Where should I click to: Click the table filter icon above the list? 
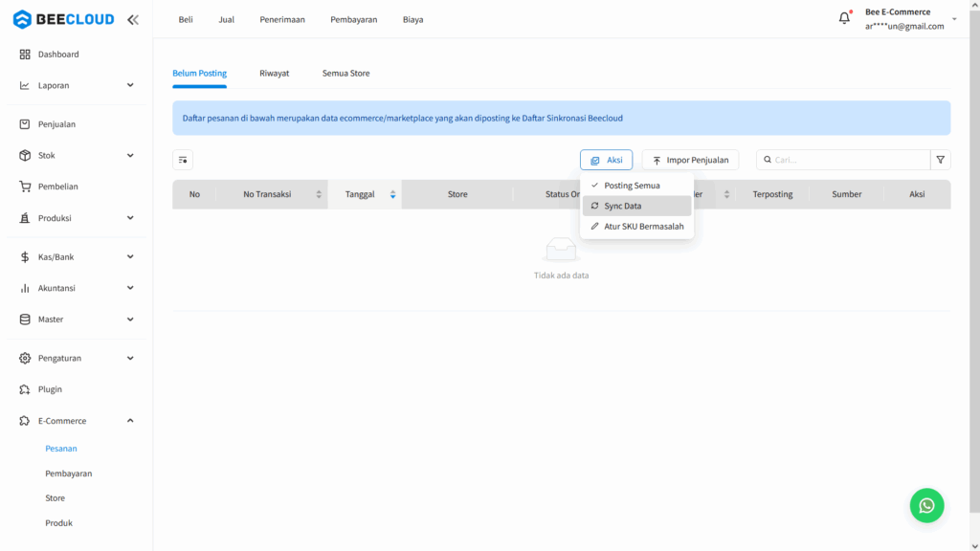[x=182, y=160]
